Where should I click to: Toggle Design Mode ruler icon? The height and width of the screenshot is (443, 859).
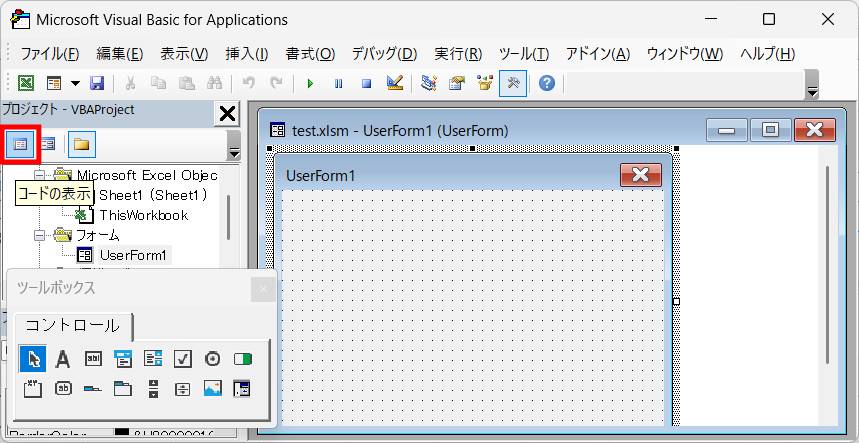pyautogui.click(x=395, y=83)
